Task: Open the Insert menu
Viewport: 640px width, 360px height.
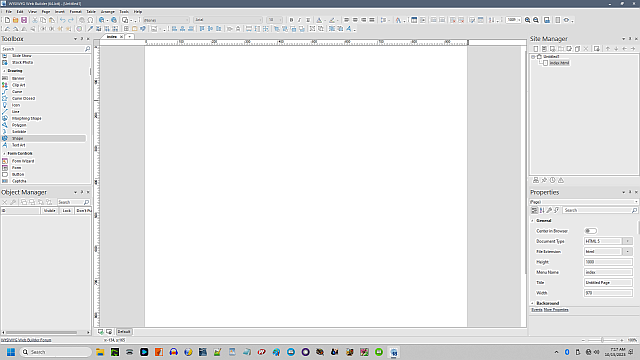Action: [x=60, y=11]
